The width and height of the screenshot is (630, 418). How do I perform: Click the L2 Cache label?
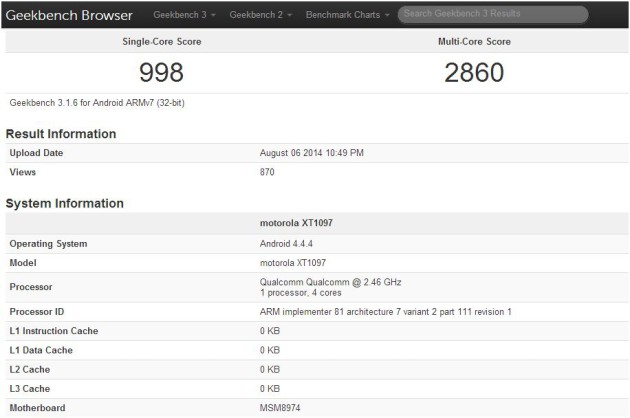tap(30, 369)
